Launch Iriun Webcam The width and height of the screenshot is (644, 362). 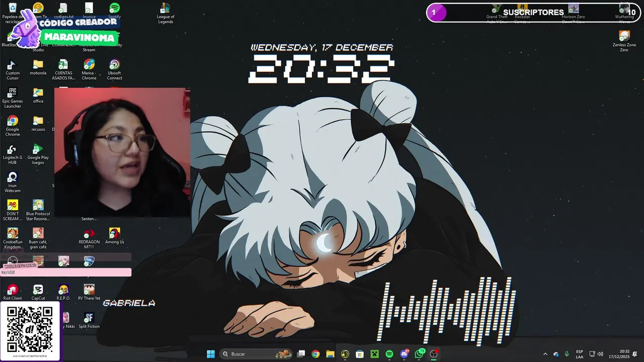click(13, 183)
